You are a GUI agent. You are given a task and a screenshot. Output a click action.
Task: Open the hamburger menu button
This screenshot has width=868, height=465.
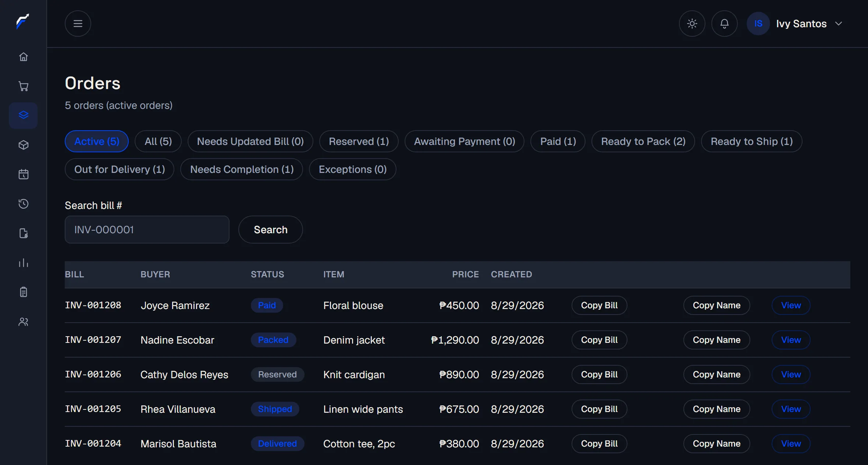[x=78, y=24]
